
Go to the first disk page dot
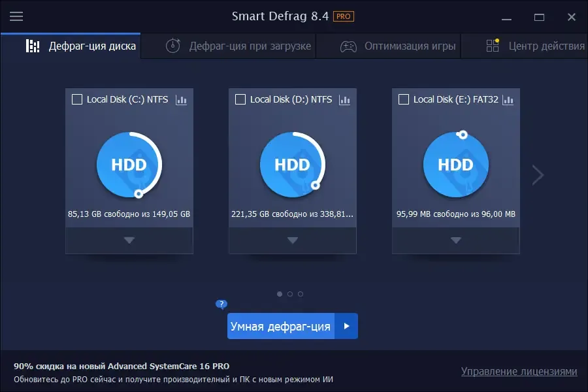point(280,294)
